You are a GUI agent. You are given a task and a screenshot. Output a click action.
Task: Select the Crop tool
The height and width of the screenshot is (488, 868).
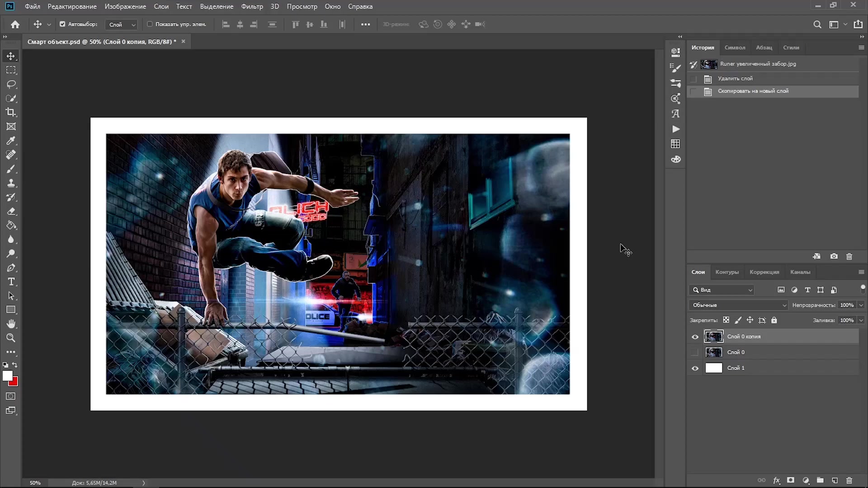pyautogui.click(x=11, y=112)
